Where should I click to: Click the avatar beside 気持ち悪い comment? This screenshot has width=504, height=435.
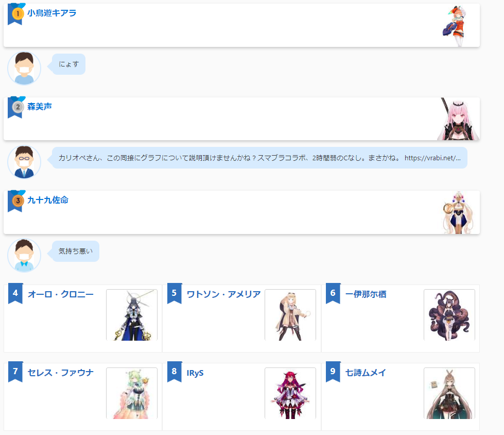pos(24,255)
